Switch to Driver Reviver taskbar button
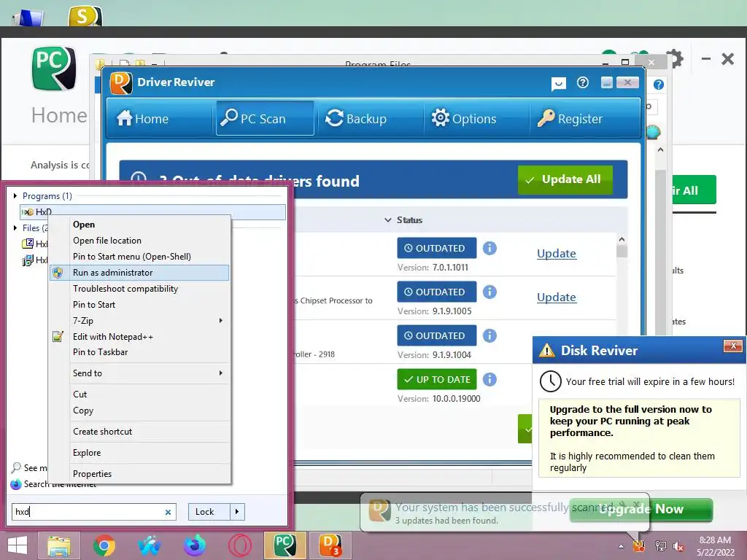Image resolution: width=747 pixels, height=560 pixels. (x=330, y=545)
